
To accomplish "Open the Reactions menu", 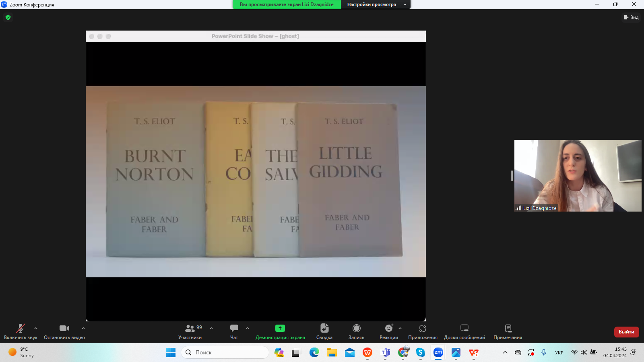I will coord(388,331).
